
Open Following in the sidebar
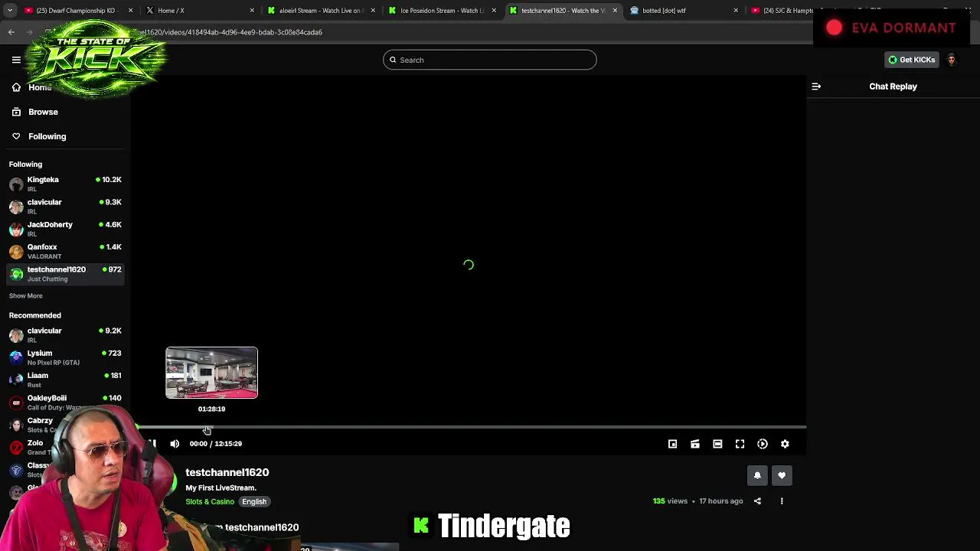[47, 136]
